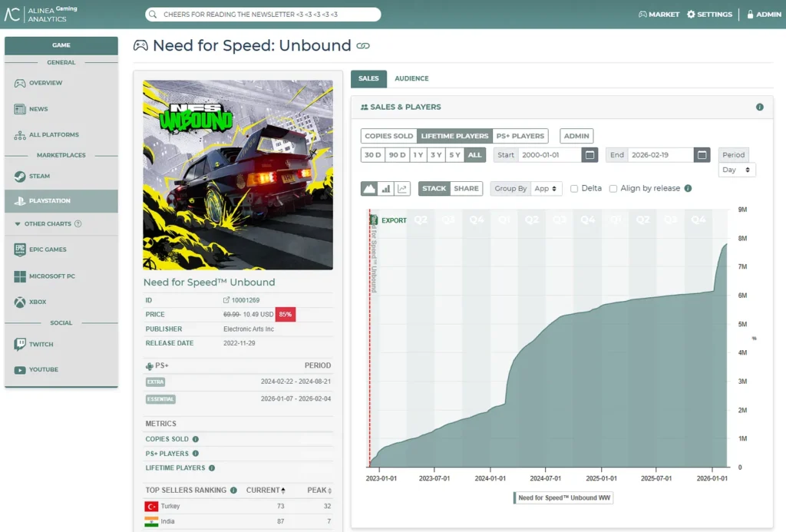
Task: Click the top search field
Action: (263, 15)
